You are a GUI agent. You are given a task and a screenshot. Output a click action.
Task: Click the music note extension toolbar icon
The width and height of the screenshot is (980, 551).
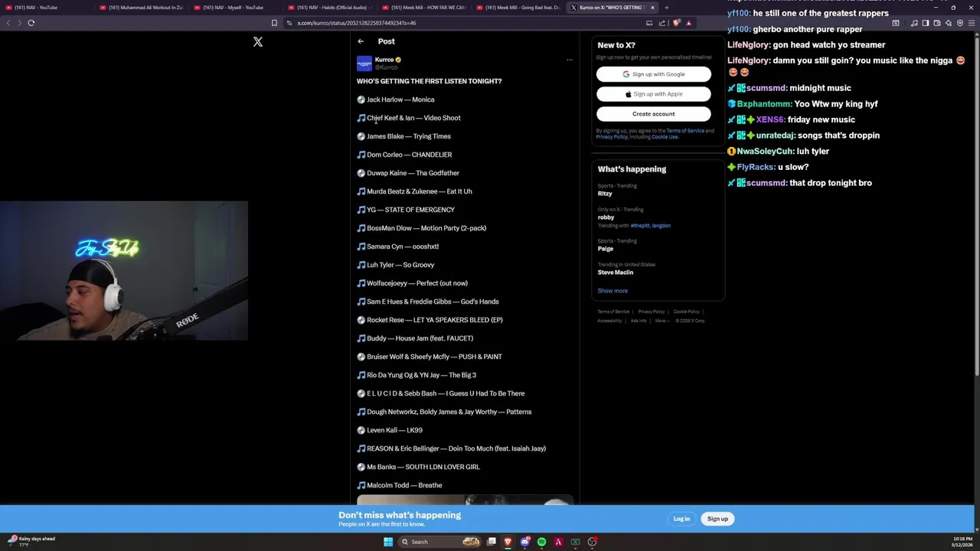click(913, 23)
